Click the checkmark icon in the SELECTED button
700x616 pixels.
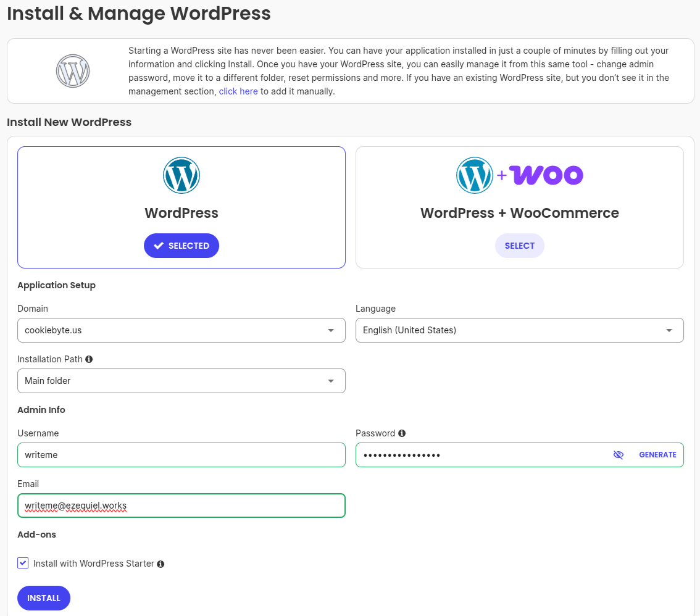point(159,246)
